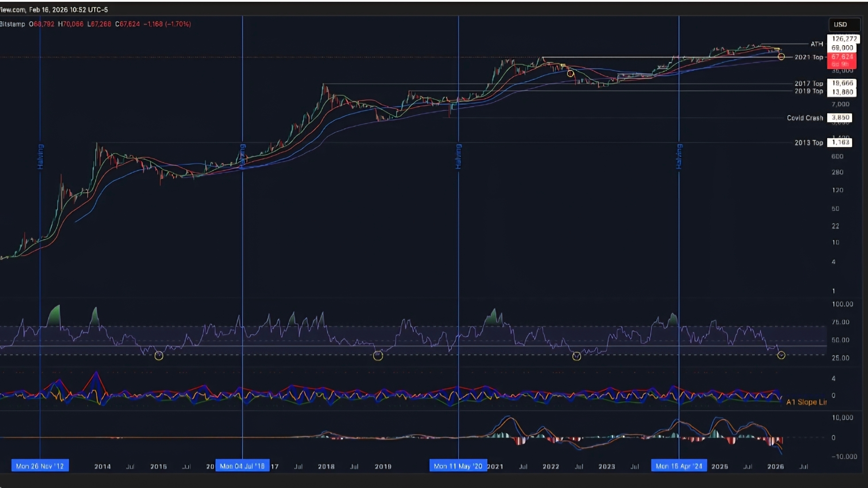This screenshot has height=488, width=868.
Task: Click the yellow circle on the 2022 RSI low
Action: [576, 356]
